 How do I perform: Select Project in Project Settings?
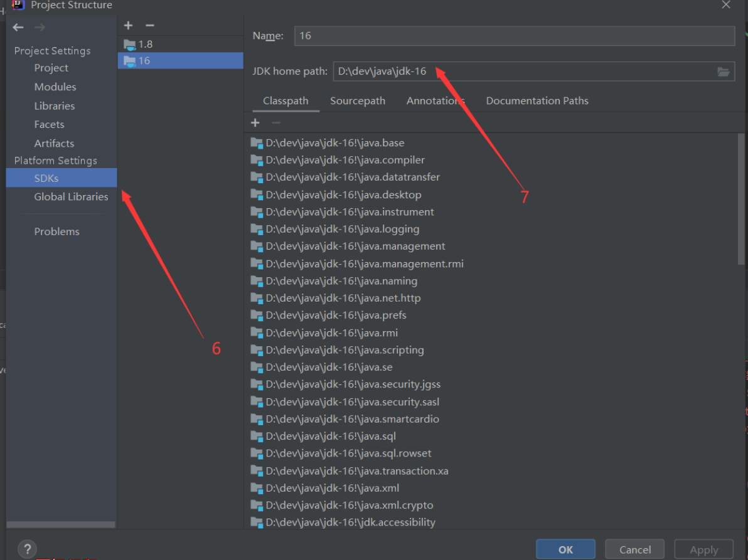point(51,68)
